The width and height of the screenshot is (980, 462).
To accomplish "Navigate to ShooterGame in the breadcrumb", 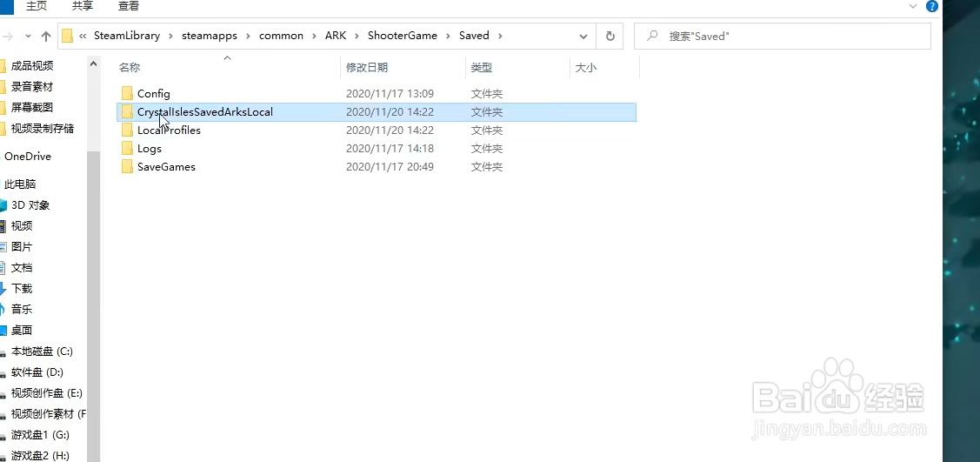I will click(x=403, y=36).
